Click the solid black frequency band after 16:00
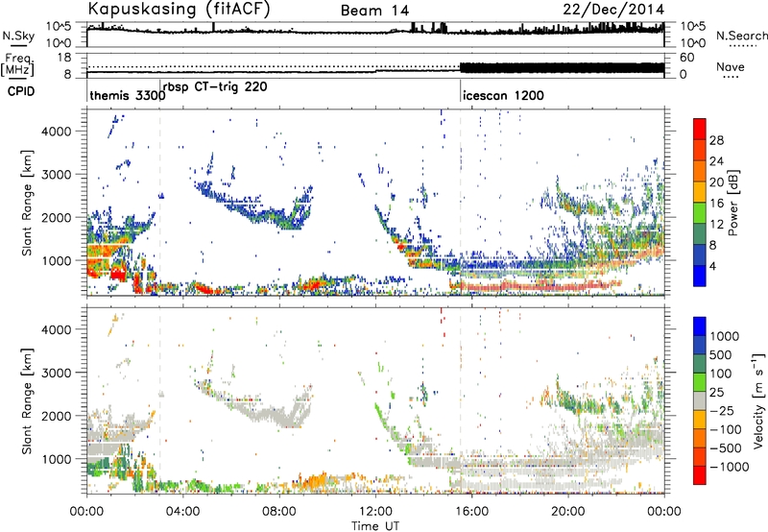 pyautogui.click(x=563, y=67)
